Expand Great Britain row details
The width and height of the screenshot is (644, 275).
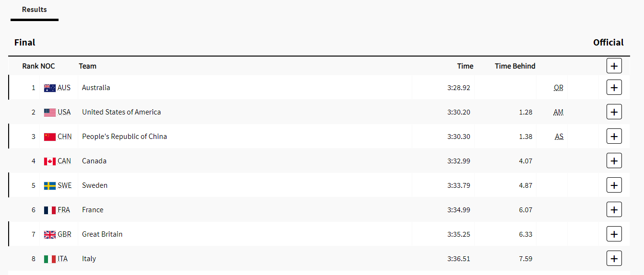click(x=614, y=234)
